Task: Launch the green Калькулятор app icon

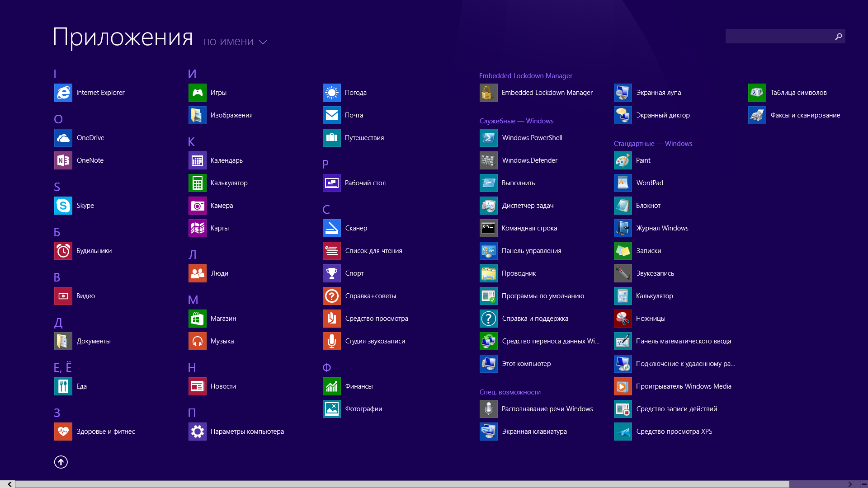Action: pyautogui.click(x=198, y=183)
